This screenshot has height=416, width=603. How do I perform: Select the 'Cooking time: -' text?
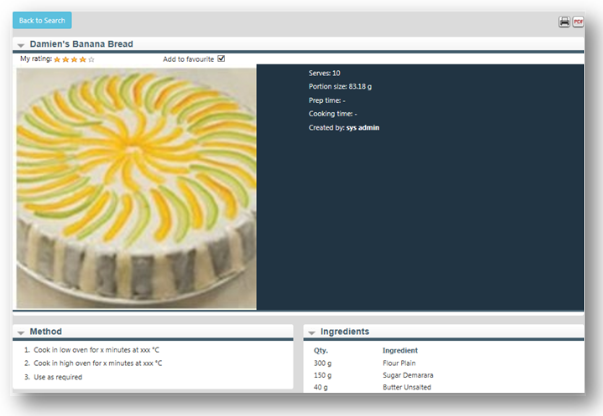click(x=333, y=114)
